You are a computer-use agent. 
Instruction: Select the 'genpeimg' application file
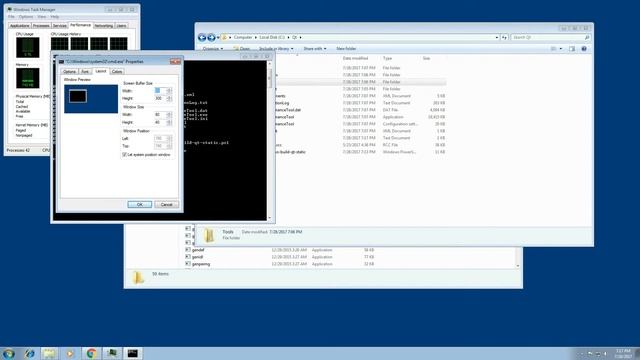pos(201,264)
